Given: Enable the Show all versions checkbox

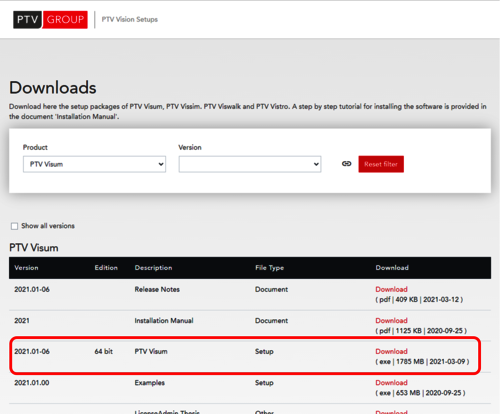Looking at the screenshot, I should pos(14,226).
